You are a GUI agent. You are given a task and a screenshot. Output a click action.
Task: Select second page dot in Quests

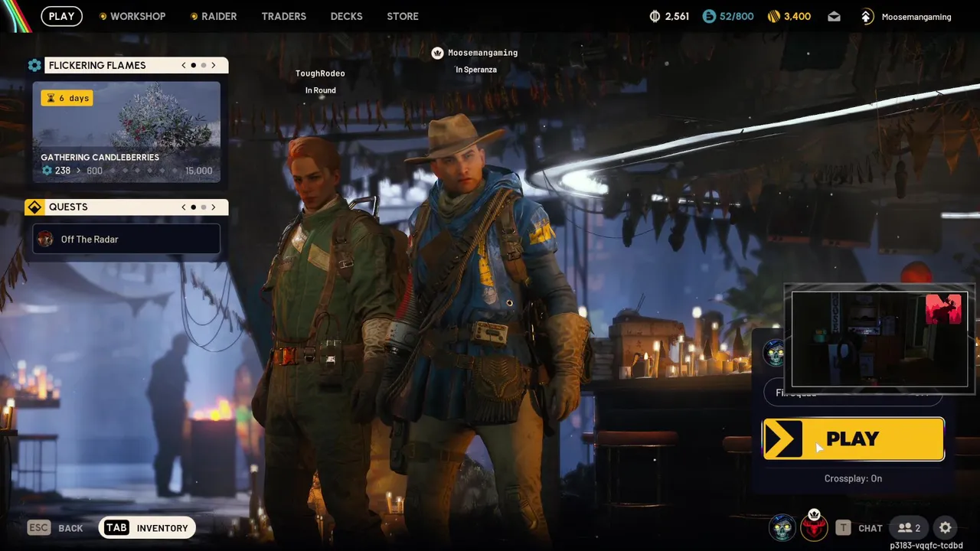(x=203, y=207)
